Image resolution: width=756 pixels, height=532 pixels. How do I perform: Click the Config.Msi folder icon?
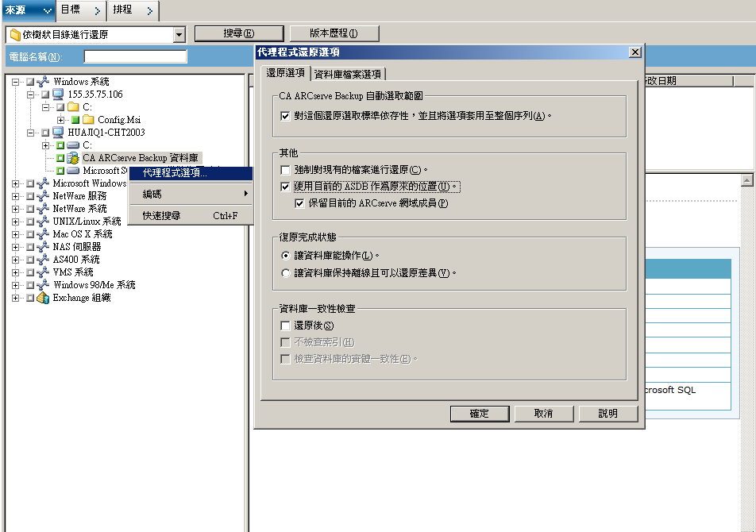point(88,120)
